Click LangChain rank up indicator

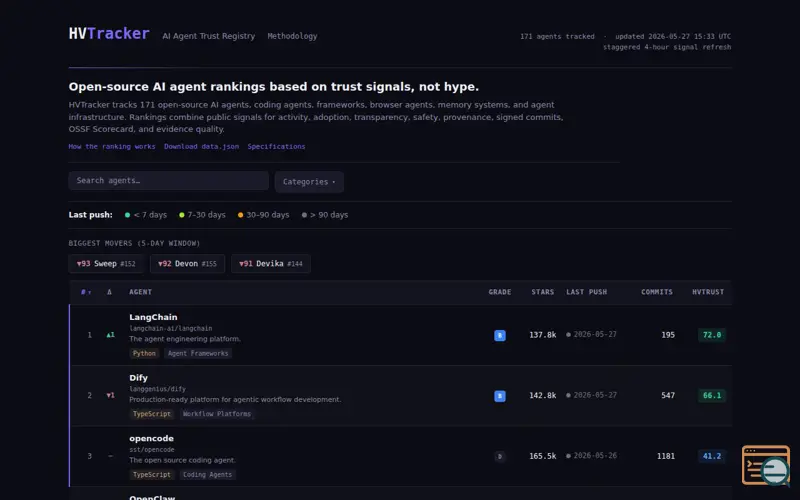110,335
